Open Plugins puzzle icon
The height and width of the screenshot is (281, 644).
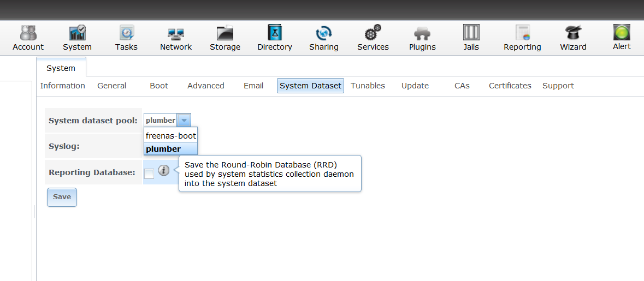click(x=422, y=34)
